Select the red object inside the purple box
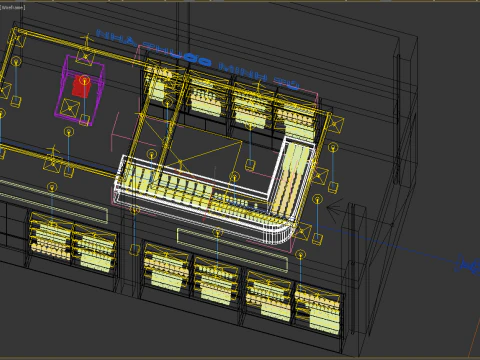 click(x=81, y=86)
